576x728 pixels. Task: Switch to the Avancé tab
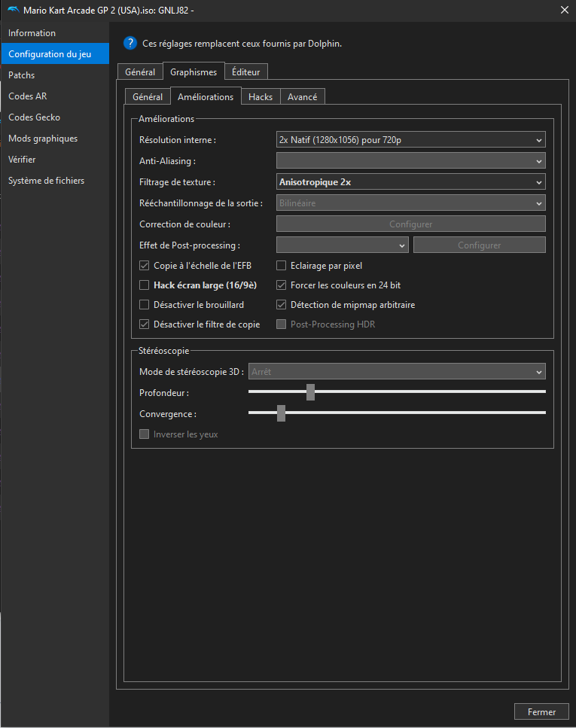302,97
